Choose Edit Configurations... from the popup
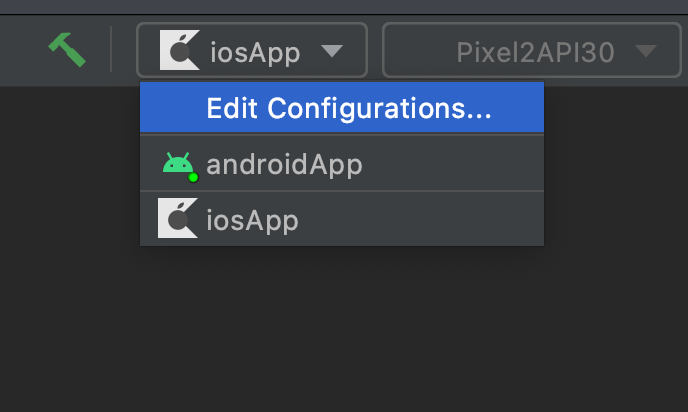Screen dimensions: 688x412 (x=342, y=107)
